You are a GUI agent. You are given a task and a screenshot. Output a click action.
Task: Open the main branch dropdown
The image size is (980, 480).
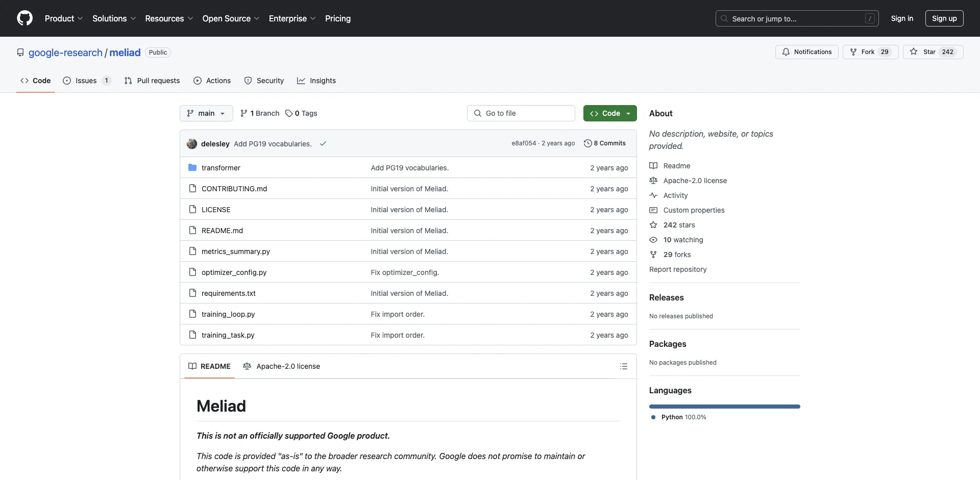coord(206,113)
